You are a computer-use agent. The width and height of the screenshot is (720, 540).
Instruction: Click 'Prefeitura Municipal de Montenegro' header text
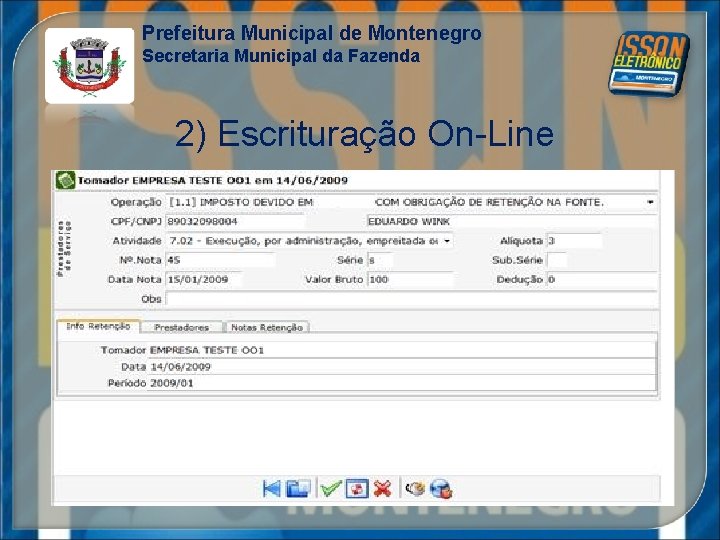click(x=311, y=33)
